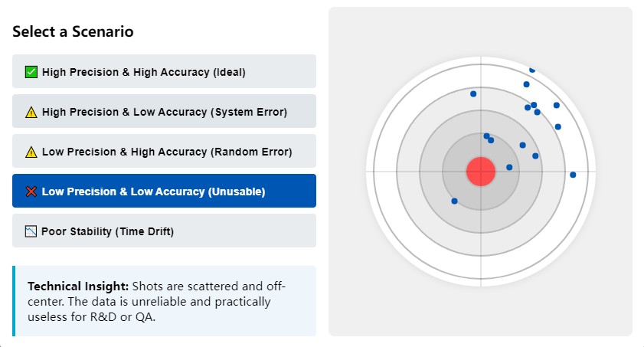Click warning icon beside System Error scenario
This screenshot has width=644, height=347.
click(x=31, y=112)
